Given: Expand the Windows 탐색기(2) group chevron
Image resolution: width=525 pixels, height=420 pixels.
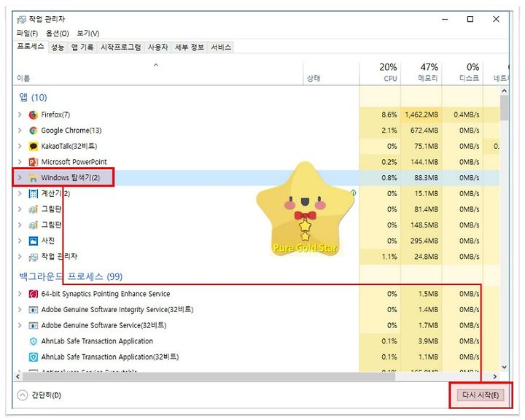Looking at the screenshot, I should point(20,178).
